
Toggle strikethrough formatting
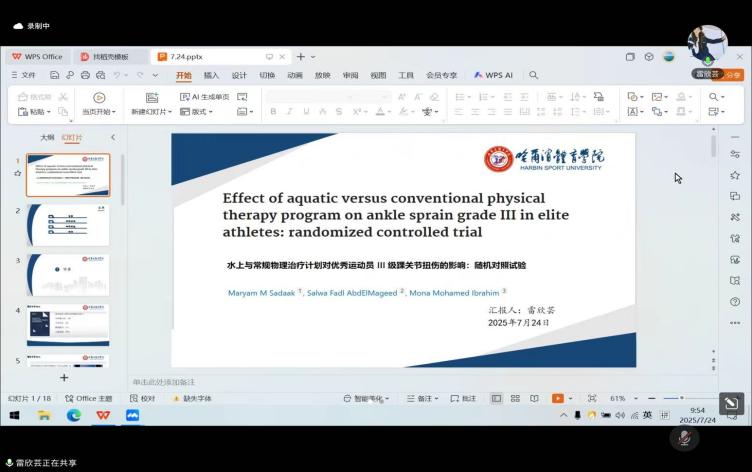coord(339,112)
